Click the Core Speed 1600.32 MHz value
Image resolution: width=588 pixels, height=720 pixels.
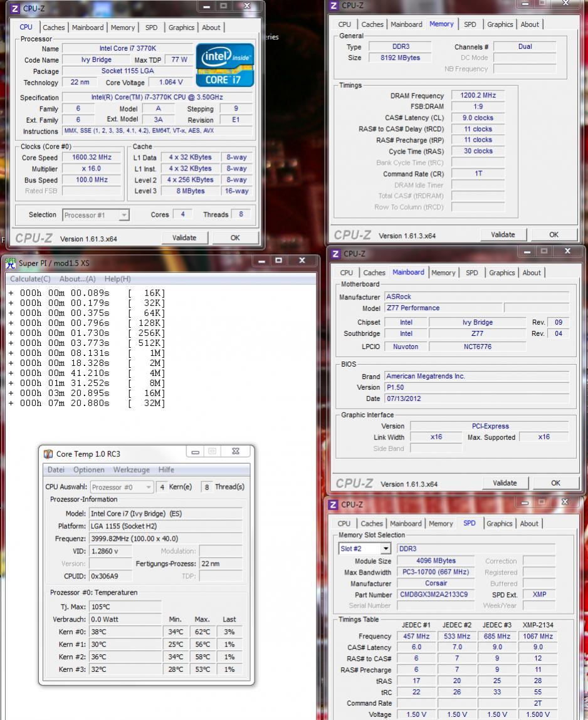tap(92, 157)
